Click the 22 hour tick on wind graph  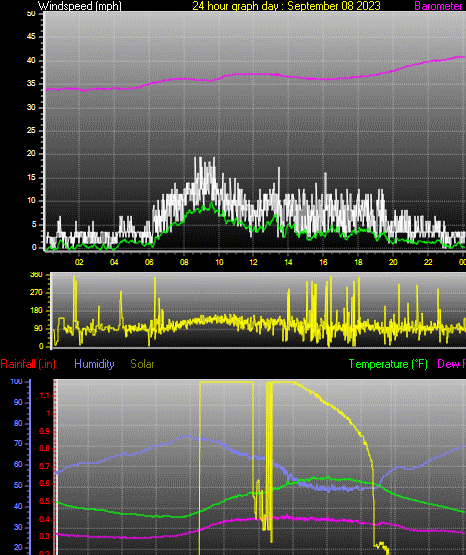[x=428, y=262]
